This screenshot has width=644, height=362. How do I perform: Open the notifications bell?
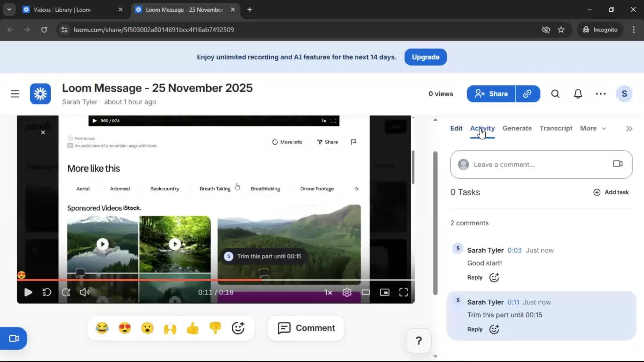[578, 94]
